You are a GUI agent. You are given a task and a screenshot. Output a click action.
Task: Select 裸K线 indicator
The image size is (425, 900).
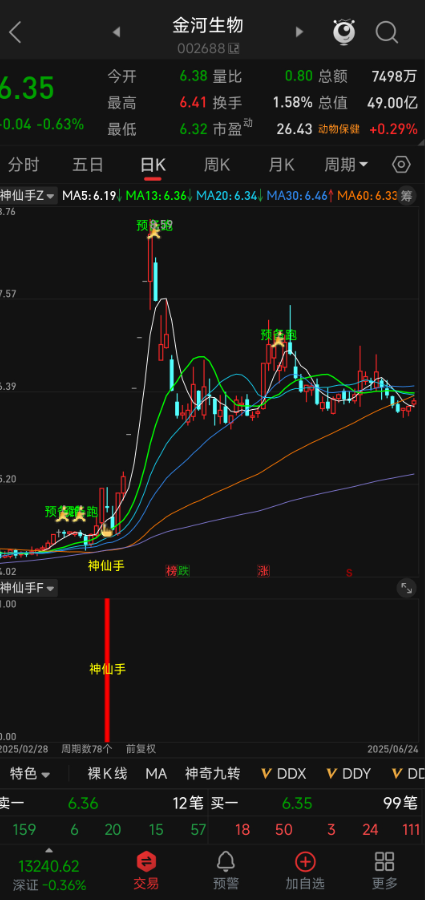coord(107,774)
